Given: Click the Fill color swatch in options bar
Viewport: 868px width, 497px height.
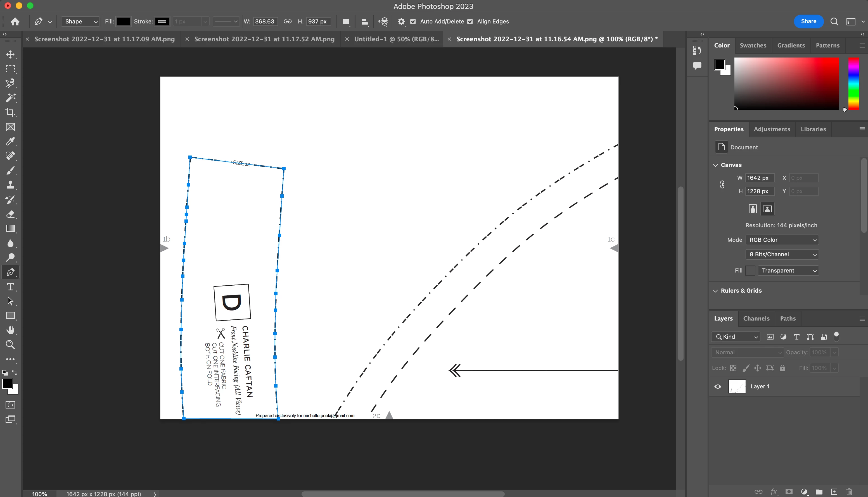Looking at the screenshot, I should click(x=123, y=21).
